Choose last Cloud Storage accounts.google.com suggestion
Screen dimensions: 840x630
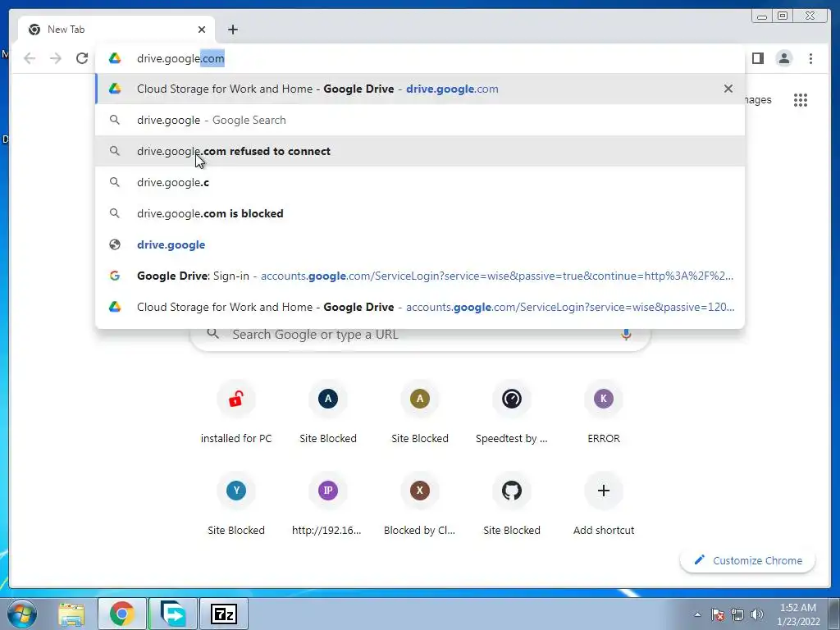coord(420,307)
